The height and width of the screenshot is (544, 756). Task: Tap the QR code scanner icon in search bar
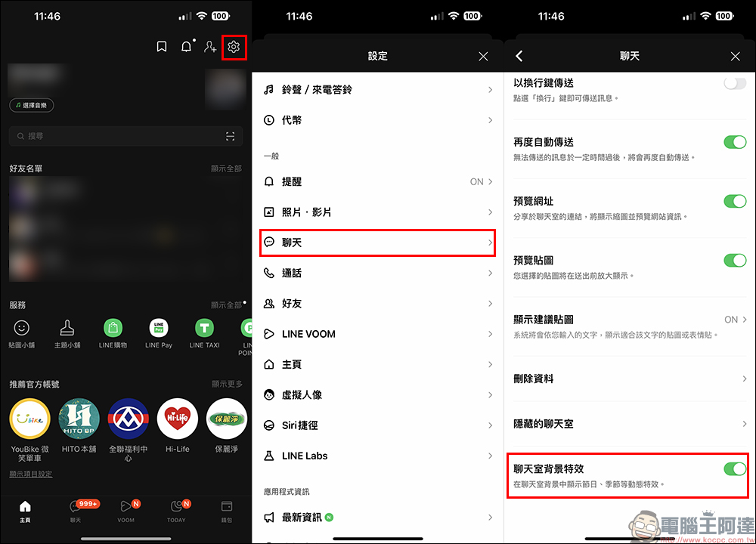point(230,136)
